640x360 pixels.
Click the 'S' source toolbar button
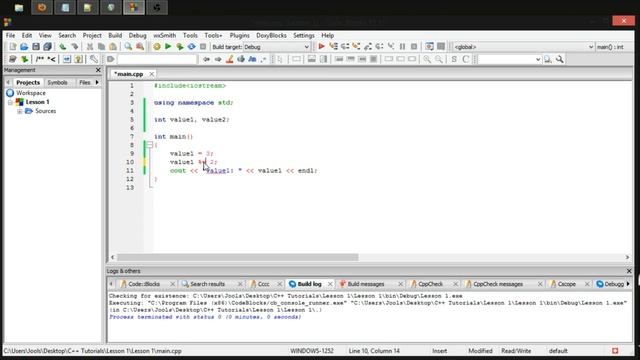click(x=454, y=60)
